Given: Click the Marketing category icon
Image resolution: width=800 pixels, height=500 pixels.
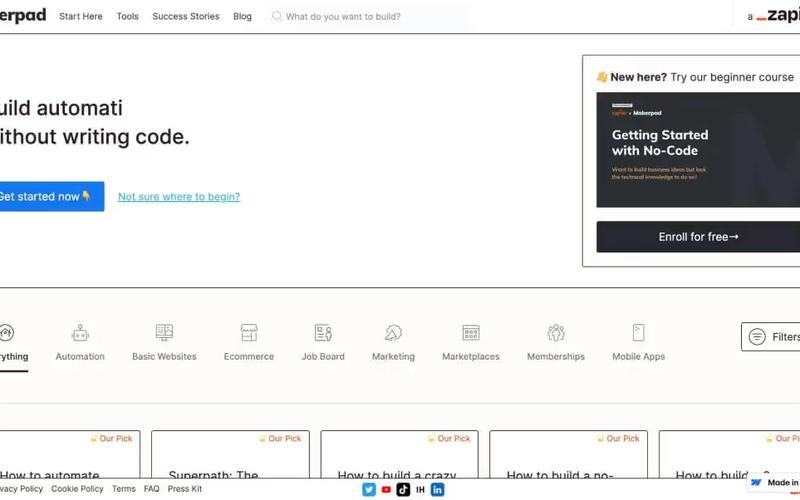Looking at the screenshot, I should pos(393,333).
